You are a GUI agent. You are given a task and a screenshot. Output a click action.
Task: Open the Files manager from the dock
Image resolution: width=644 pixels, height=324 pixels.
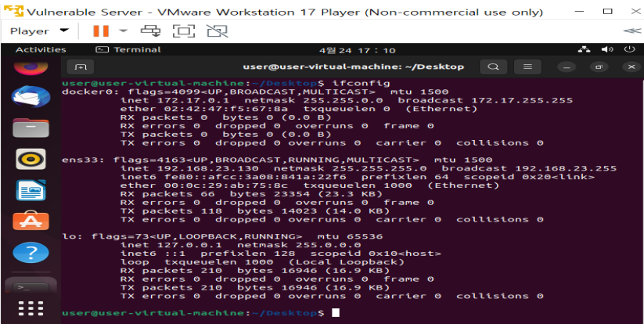[x=31, y=128]
